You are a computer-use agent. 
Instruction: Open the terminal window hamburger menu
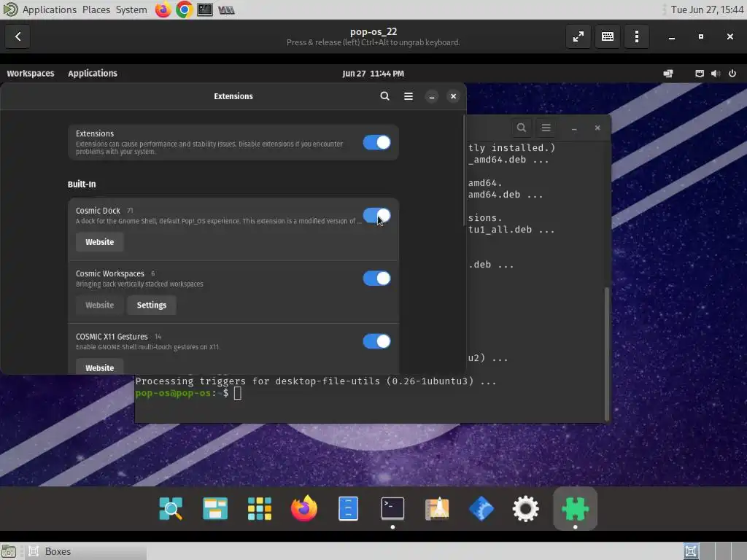tap(546, 128)
